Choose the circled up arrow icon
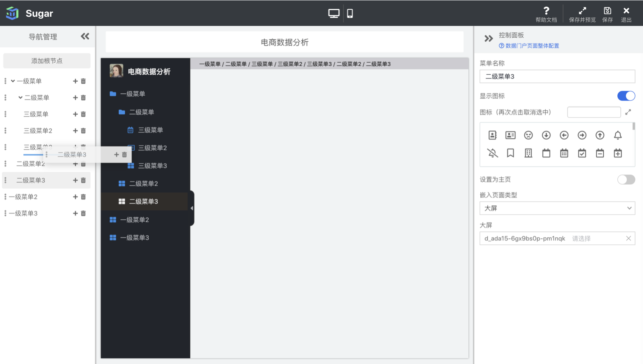This screenshot has height=364, width=643. pos(600,135)
